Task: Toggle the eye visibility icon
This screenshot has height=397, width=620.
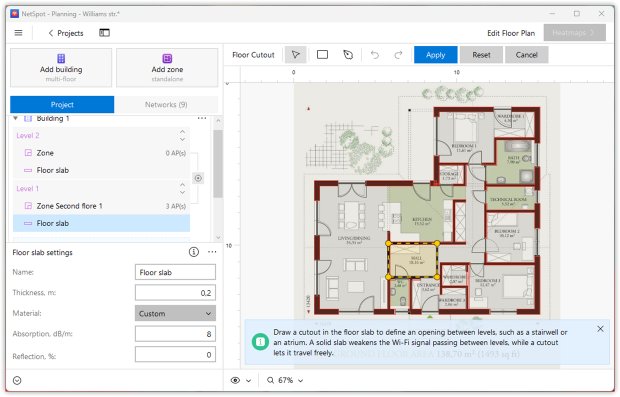Action: (235, 380)
